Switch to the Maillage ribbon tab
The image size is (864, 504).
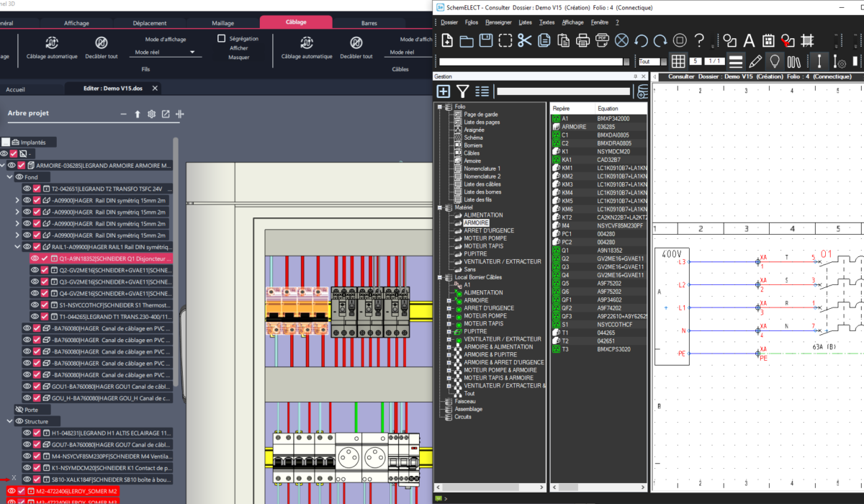click(x=222, y=23)
